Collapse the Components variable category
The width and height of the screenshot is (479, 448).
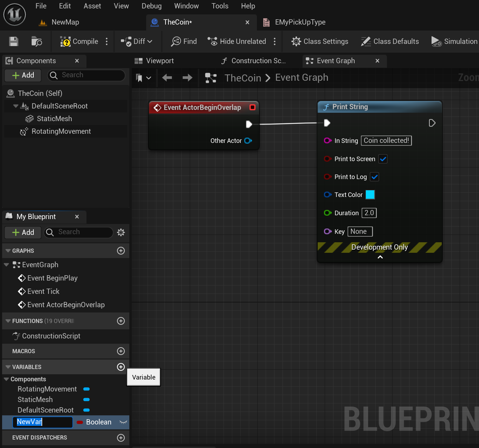tap(6, 379)
